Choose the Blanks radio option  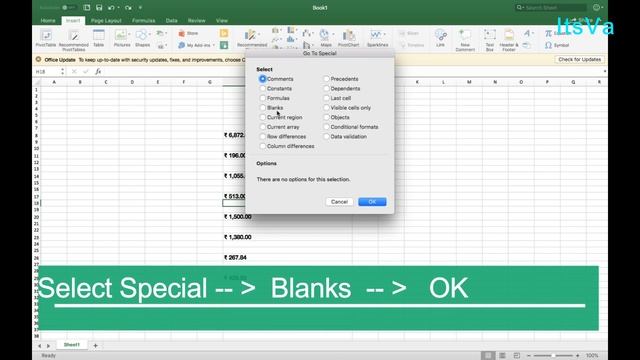coord(262,108)
